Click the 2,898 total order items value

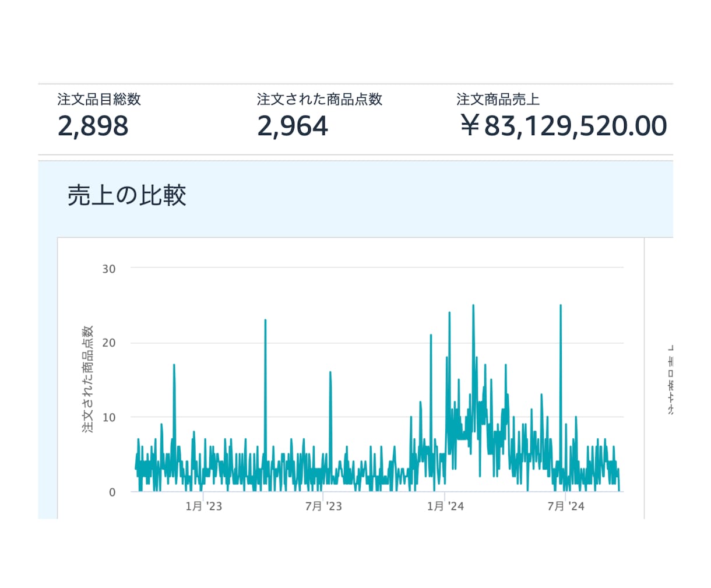click(93, 126)
